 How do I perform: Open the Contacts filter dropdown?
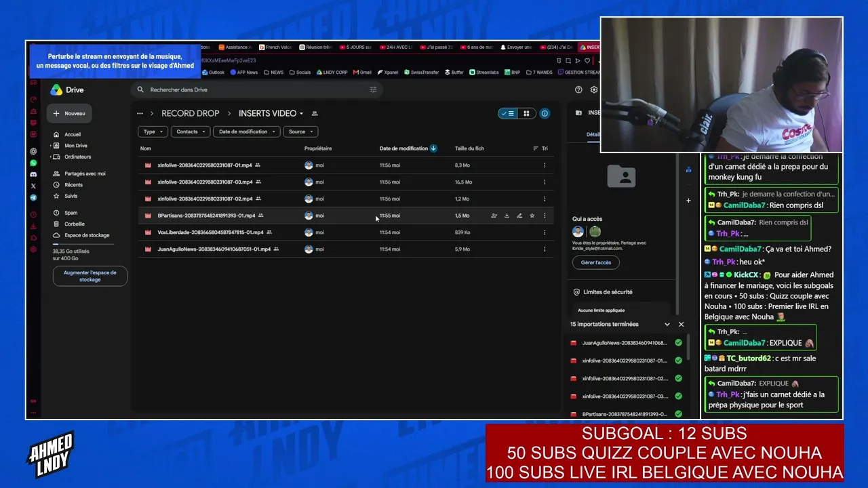tap(191, 131)
